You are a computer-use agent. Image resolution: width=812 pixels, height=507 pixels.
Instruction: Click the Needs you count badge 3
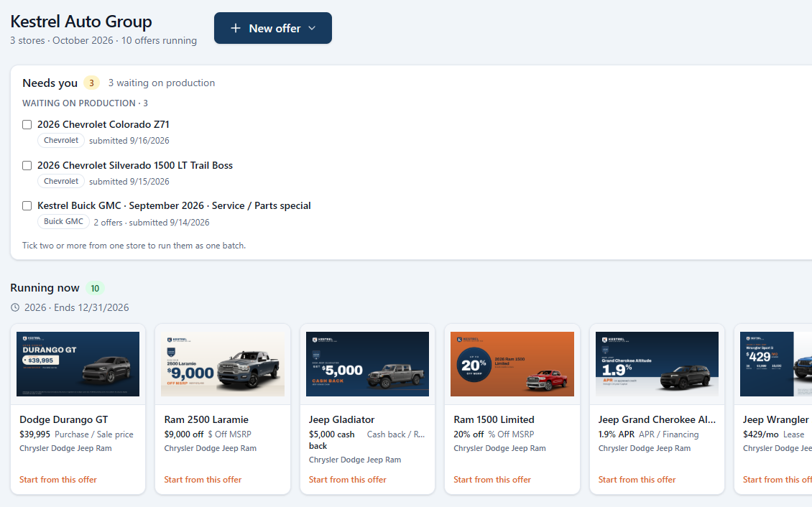click(92, 83)
